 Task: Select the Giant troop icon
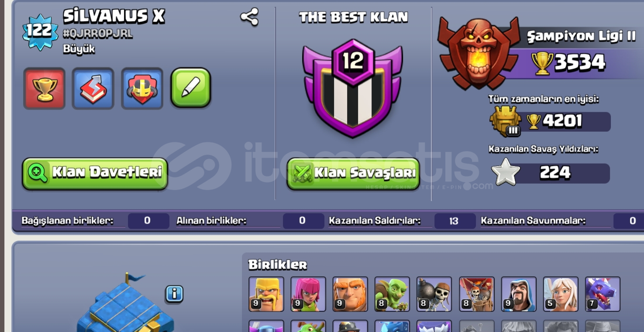click(x=350, y=294)
